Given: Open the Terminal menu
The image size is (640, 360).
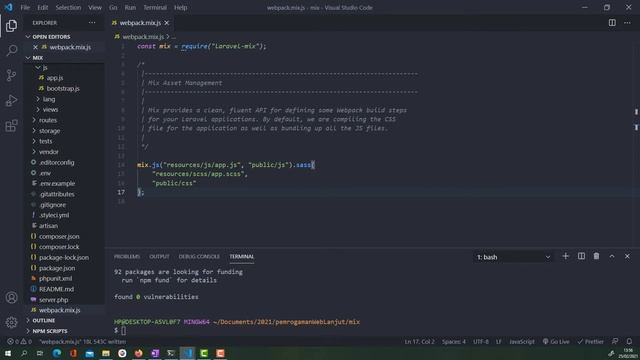Looking at the screenshot, I should [155, 7].
